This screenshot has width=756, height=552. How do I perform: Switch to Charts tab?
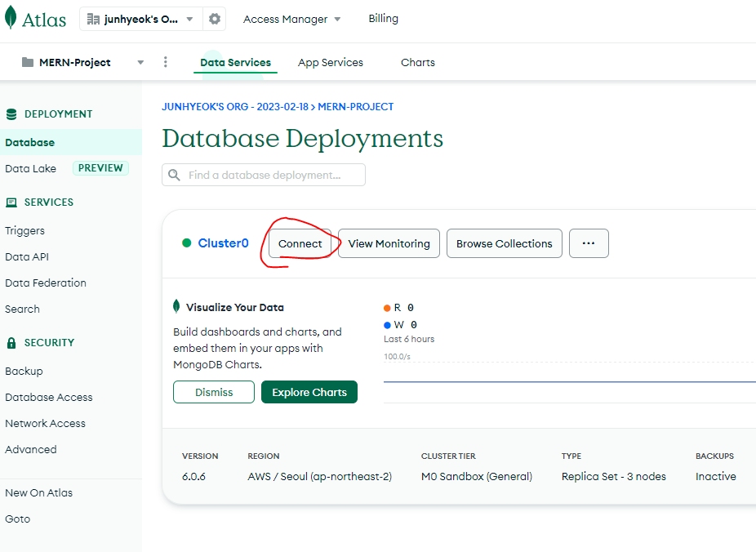(417, 63)
